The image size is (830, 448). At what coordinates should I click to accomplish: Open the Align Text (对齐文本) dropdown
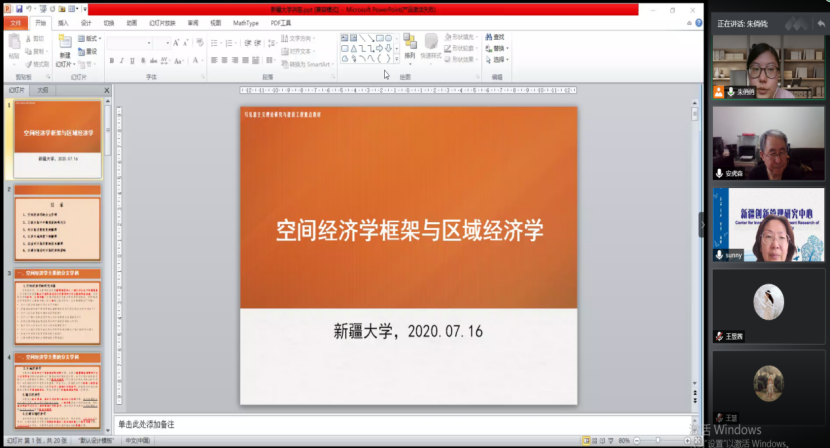298,51
